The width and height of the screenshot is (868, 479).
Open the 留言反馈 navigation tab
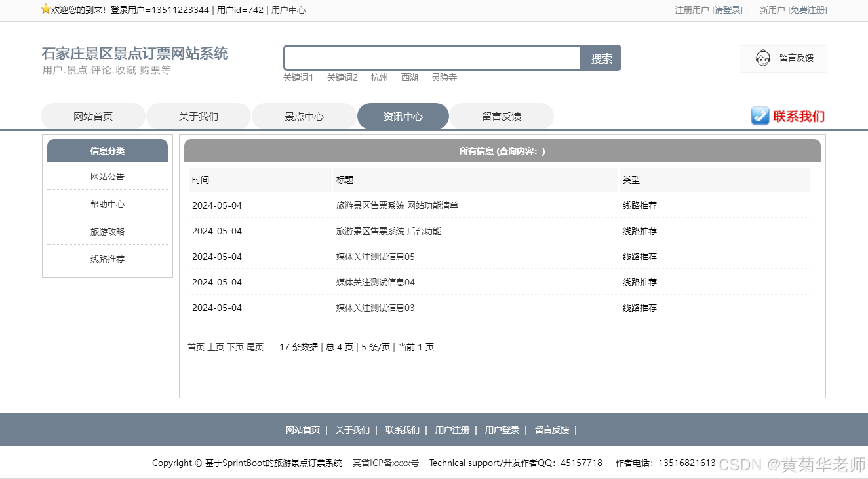point(502,116)
